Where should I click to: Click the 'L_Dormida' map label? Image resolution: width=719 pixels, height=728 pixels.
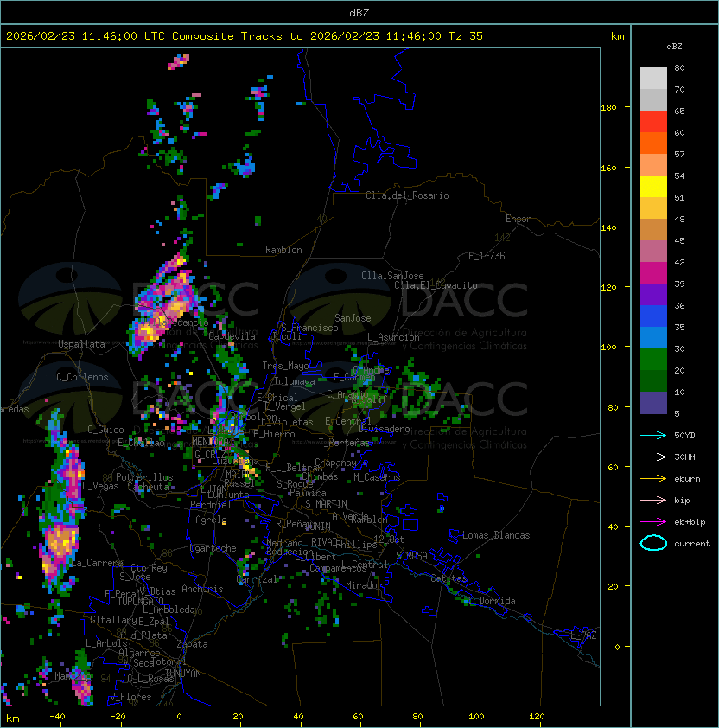[492, 601]
